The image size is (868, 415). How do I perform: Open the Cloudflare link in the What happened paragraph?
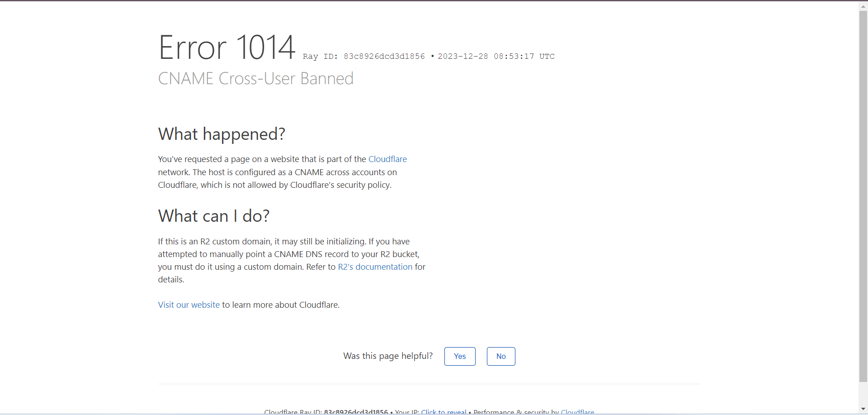(x=387, y=159)
